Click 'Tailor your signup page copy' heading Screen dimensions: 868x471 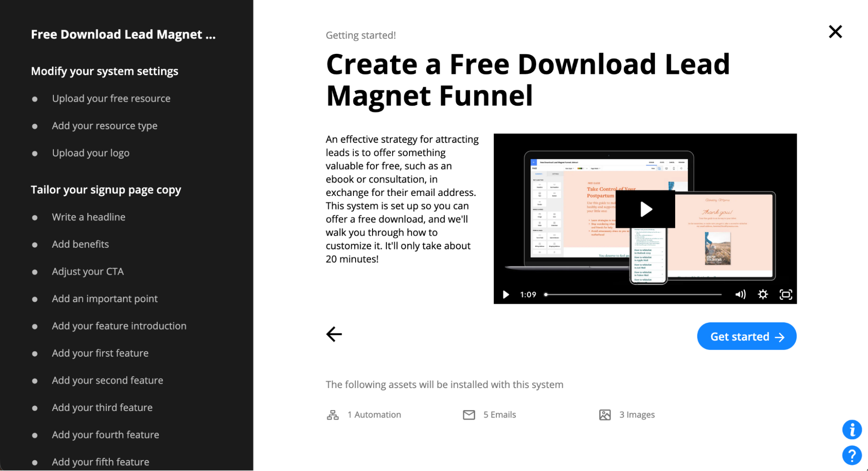tap(106, 190)
